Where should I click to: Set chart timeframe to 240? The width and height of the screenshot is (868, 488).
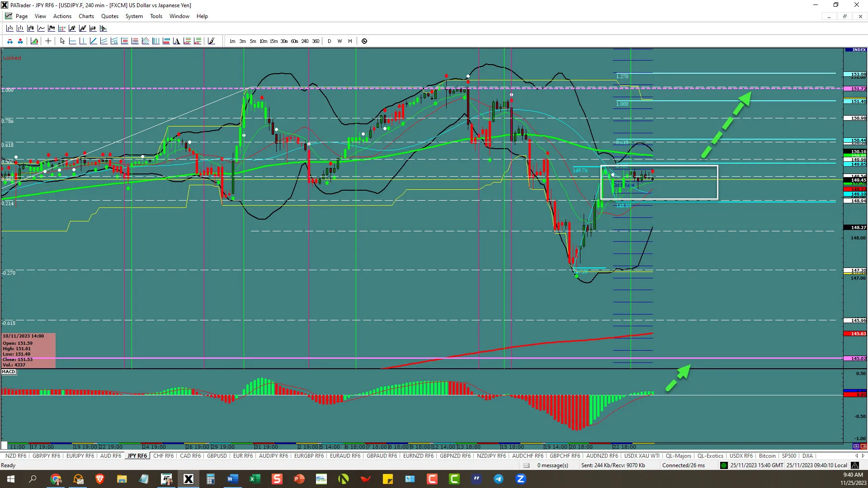305,41
